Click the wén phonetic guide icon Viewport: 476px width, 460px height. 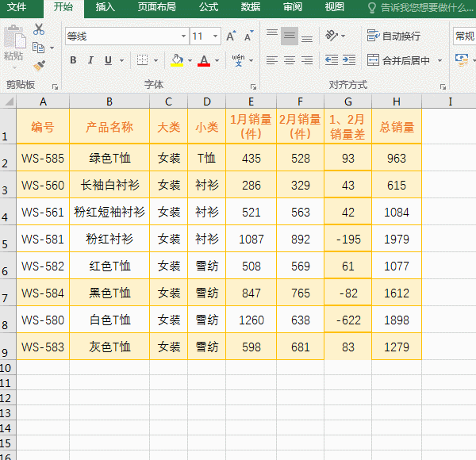point(238,60)
